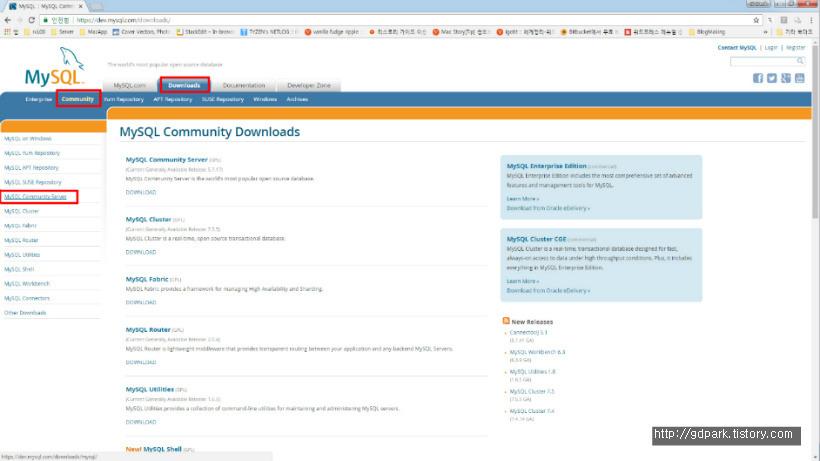Open the MySQL Twitter icon
This screenshot has width=820, height=461.
(x=771, y=78)
